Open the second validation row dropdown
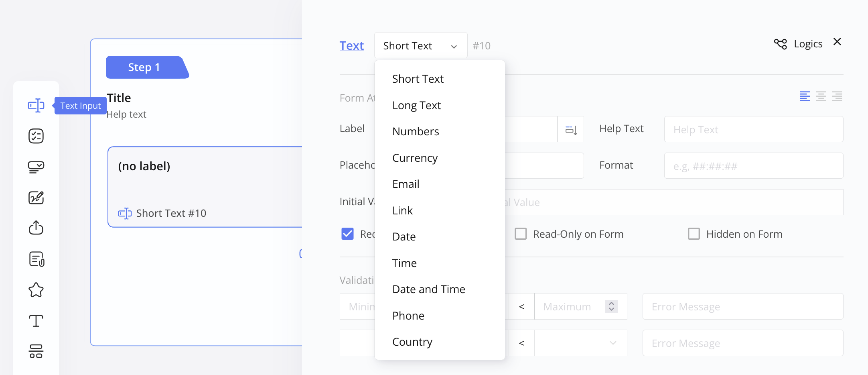868x375 pixels. (580, 343)
